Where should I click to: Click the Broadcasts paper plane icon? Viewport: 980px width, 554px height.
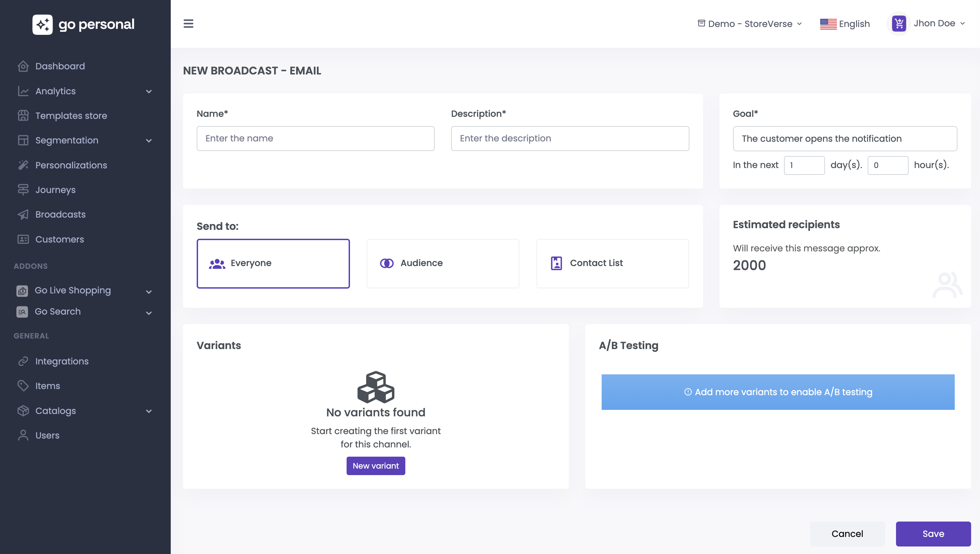[x=23, y=214]
